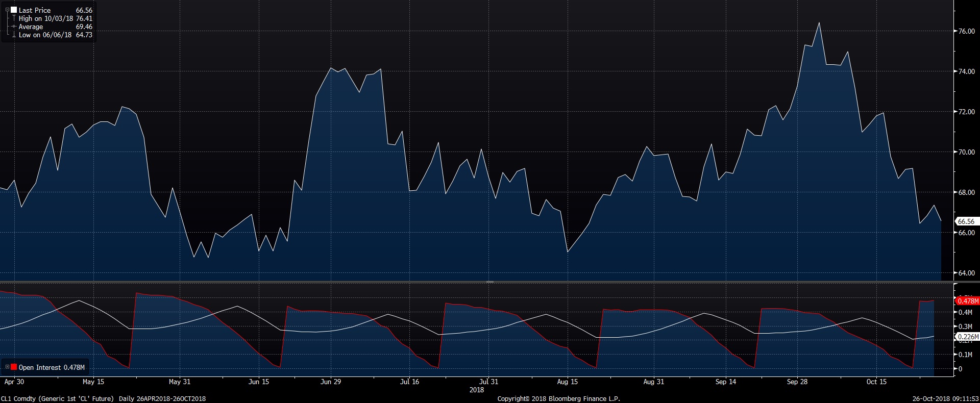Select the Low marker icon in legend
Image resolution: width=980 pixels, height=403 pixels.
(14, 35)
